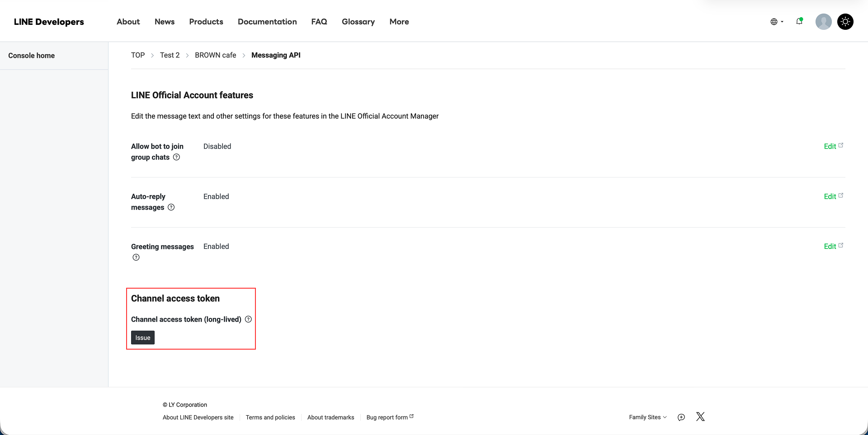The width and height of the screenshot is (868, 435).
Task: Open help for Auto-reply messages
Action: click(x=171, y=207)
